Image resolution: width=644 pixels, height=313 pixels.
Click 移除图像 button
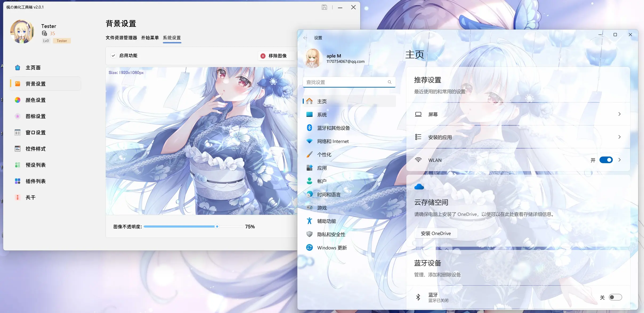[x=277, y=56]
